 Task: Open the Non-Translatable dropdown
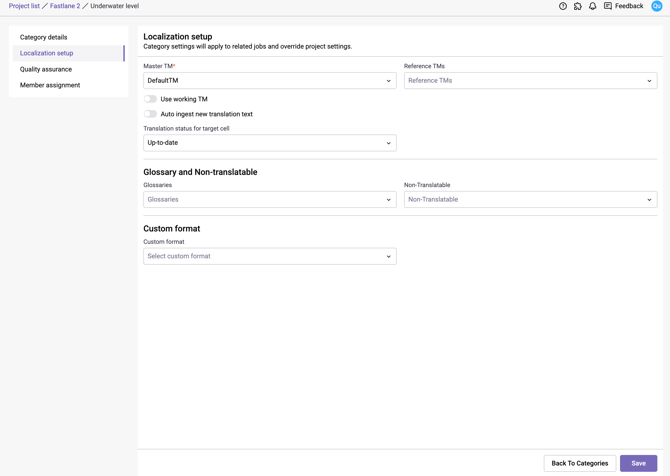tap(530, 200)
